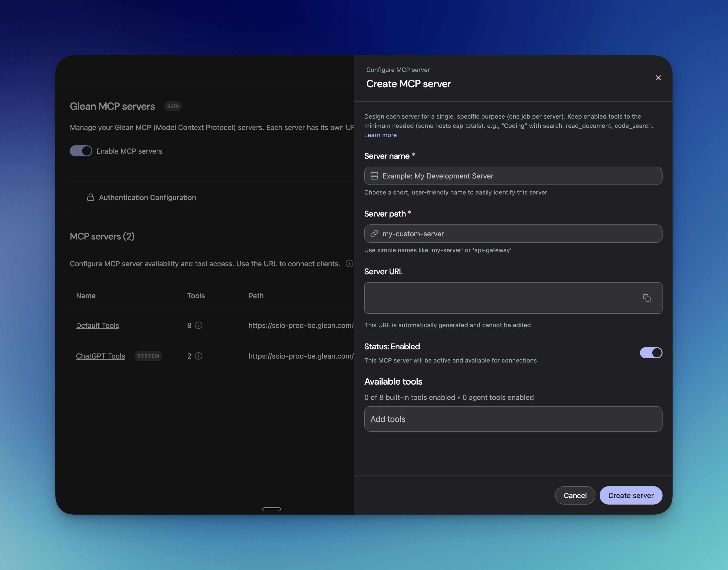Image resolution: width=728 pixels, height=570 pixels.
Task: Toggle the Status Enabled switch
Action: tap(650, 353)
